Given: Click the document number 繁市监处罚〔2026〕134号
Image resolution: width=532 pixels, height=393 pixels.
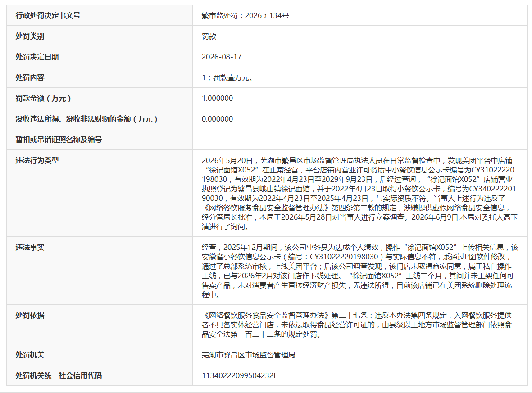Looking at the screenshot, I should 245,16.
